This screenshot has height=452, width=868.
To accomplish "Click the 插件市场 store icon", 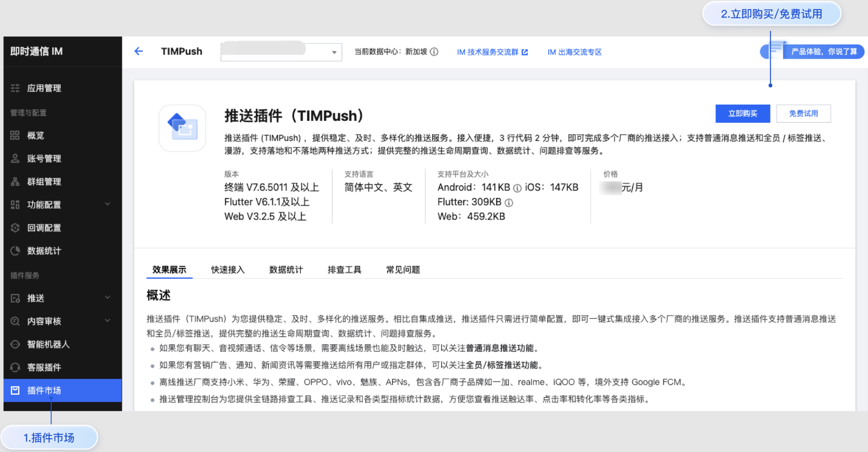I will [15, 390].
